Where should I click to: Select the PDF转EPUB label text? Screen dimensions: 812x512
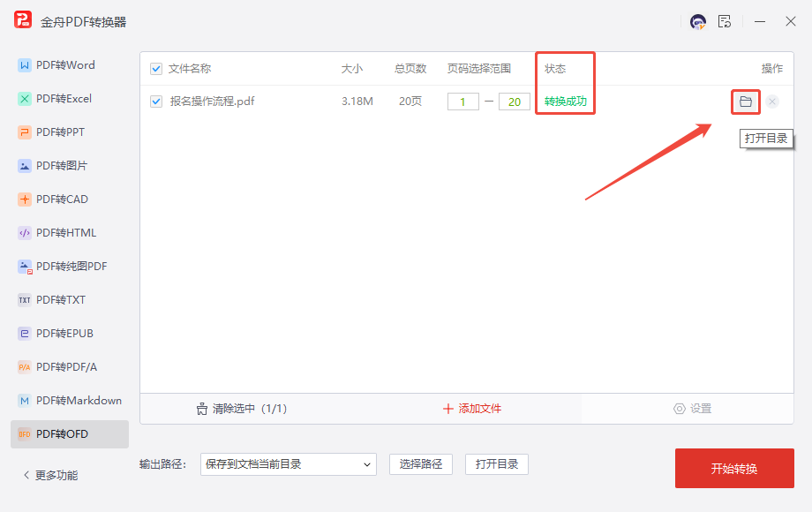coord(64,334)
